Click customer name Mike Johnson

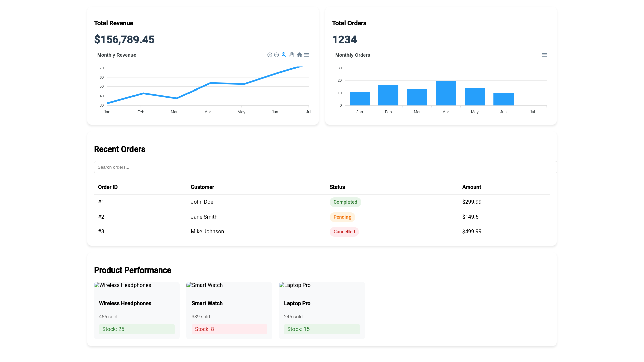(x=207, y=231)
